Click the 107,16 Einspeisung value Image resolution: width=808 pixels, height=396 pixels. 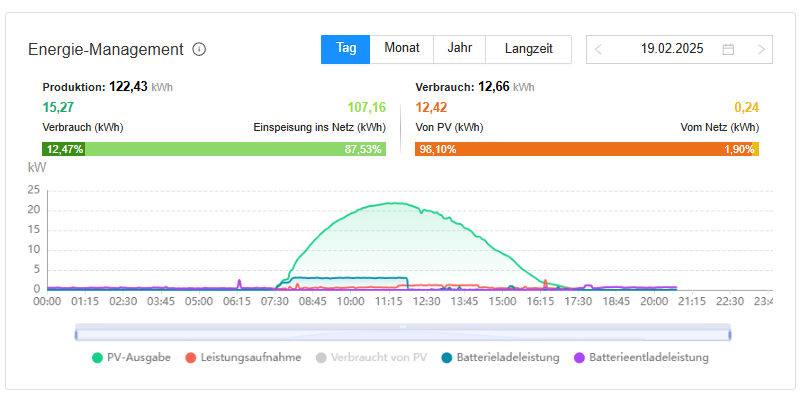tap(366, 108)
